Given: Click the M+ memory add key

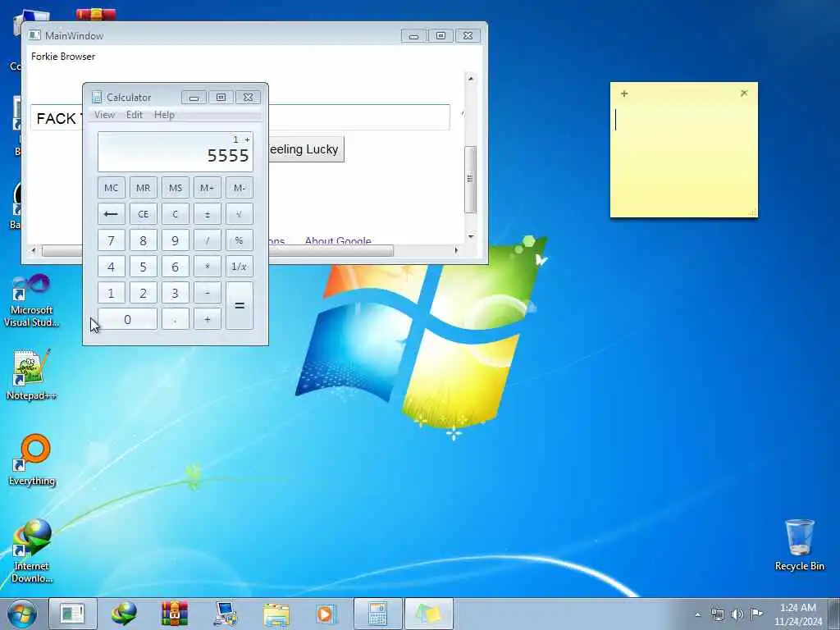Looking at the screenshot, I should (208, 188).
